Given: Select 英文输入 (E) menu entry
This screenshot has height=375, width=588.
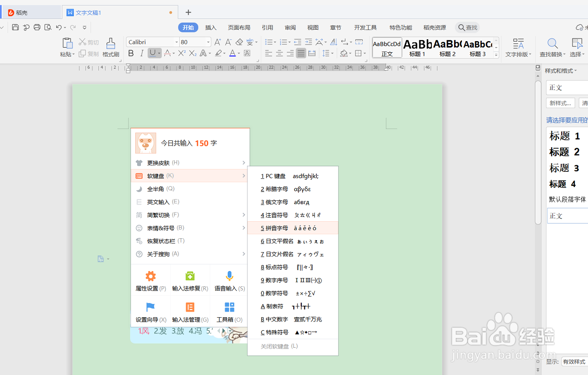Looking at the screenshot, I should (x=190, y=202).
